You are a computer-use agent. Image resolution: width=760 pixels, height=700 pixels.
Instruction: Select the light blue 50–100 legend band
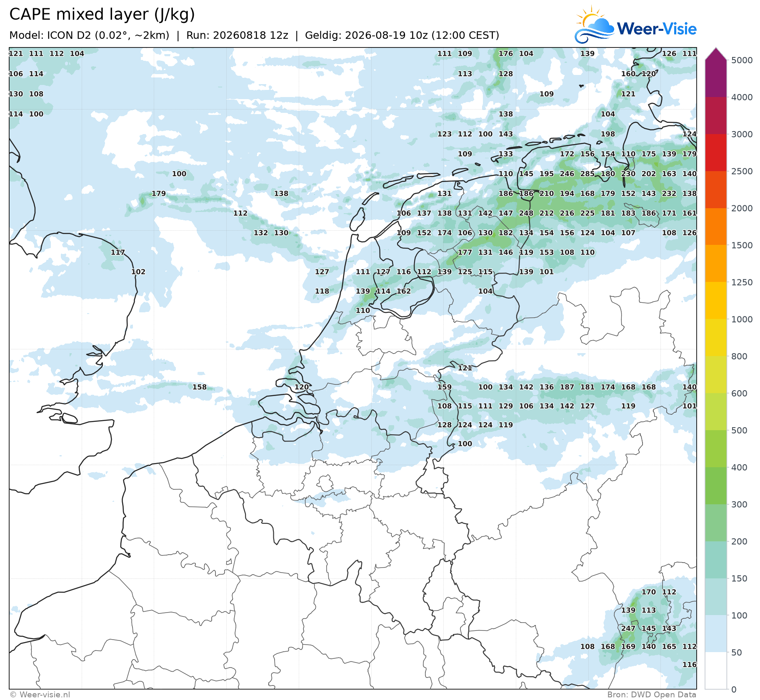point(716,634)
